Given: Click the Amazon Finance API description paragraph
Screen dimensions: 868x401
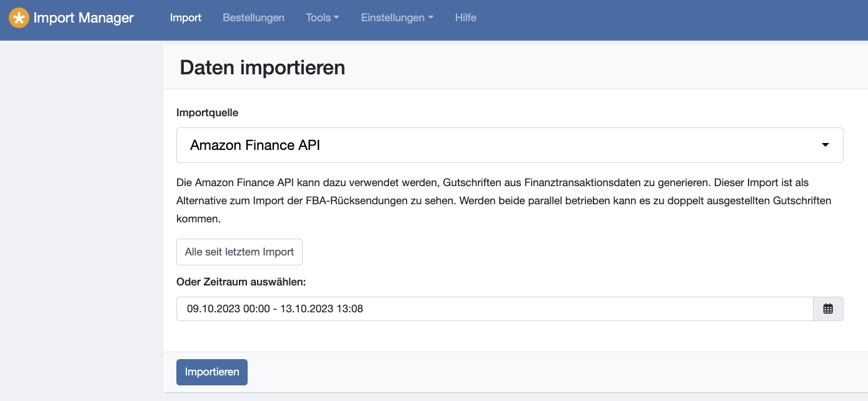Looking at the screenshot, I should 504,201.
